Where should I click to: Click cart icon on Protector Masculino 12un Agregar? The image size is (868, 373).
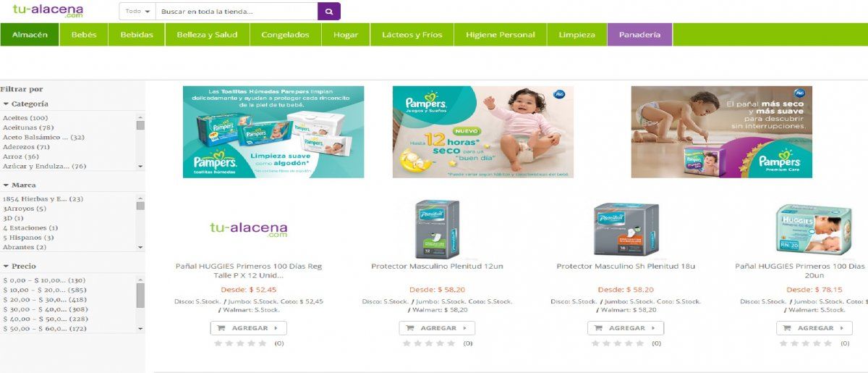[x=410, y=328]
